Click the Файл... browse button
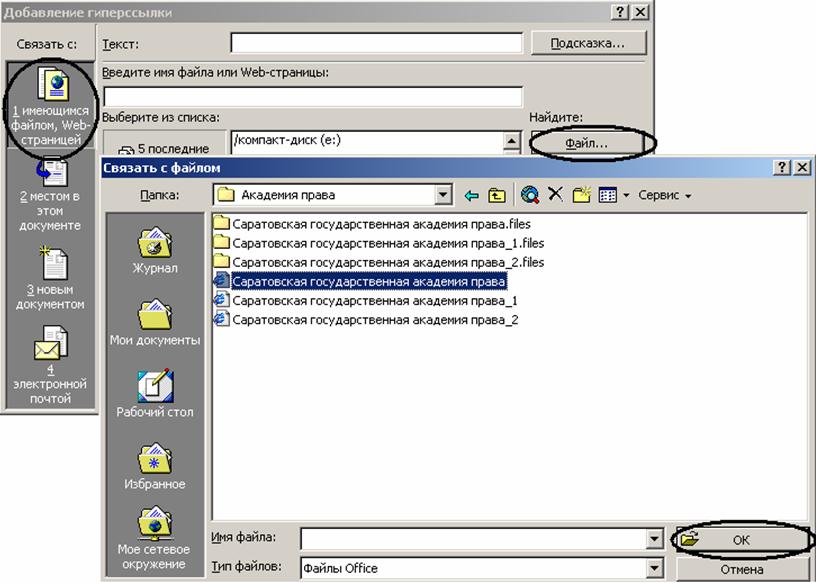 586,143
